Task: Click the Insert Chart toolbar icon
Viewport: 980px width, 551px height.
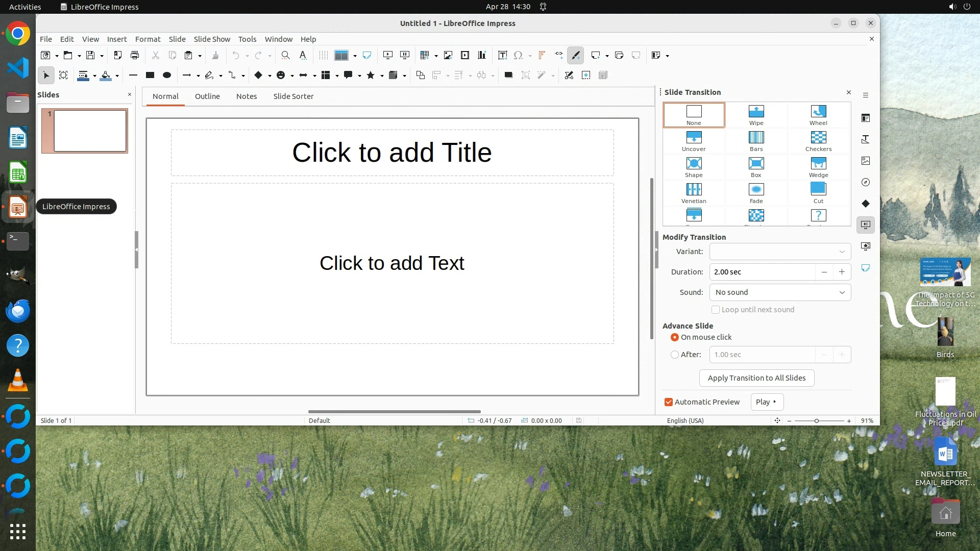Action: [x=482, y=55]
